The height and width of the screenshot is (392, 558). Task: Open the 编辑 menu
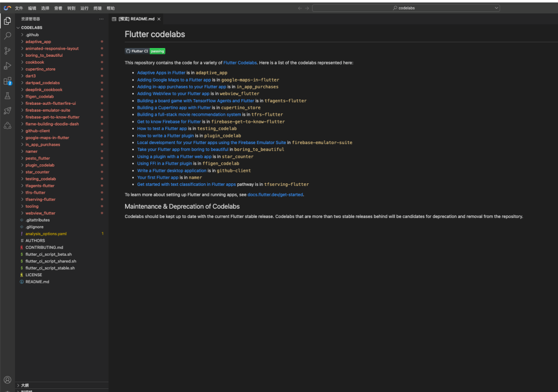tap(32, 8)
